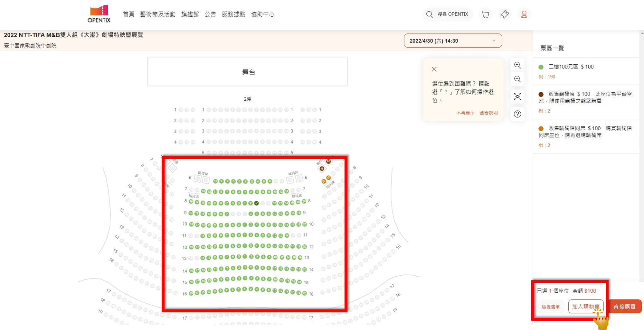Click the 搜尋 OPENTIX search field
Viewport: 644px width, 330px height.
448,14
